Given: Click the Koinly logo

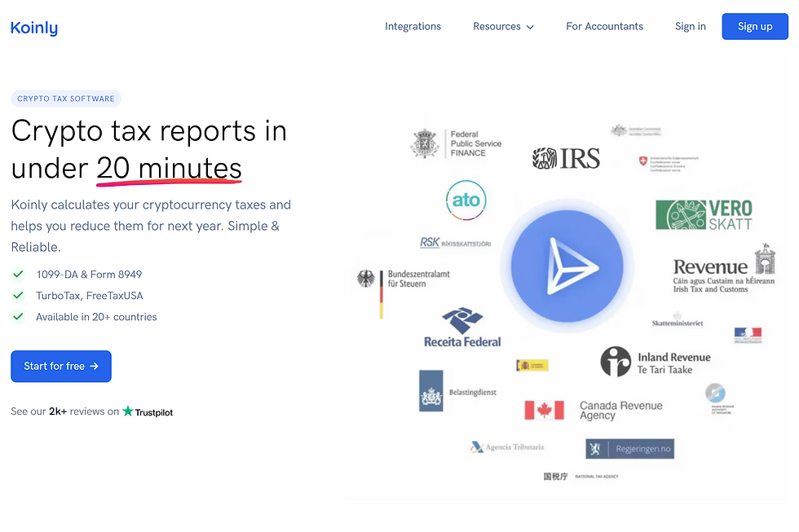Looking at the screenshot, I should pos(34,28).
